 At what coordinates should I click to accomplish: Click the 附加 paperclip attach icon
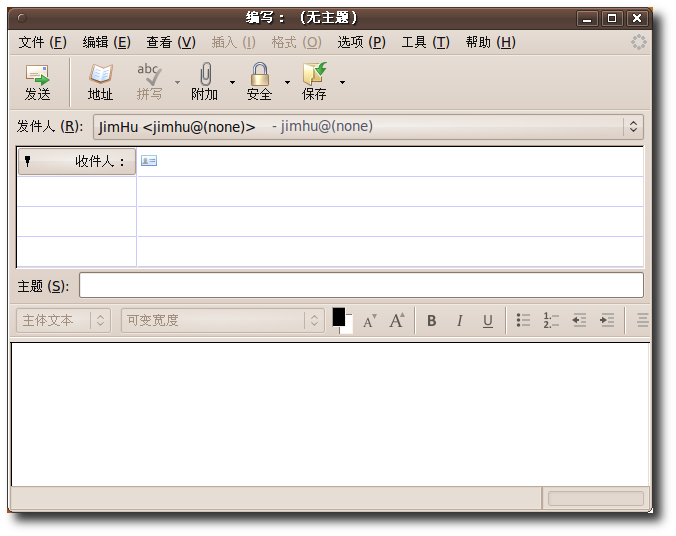point(204,82)
